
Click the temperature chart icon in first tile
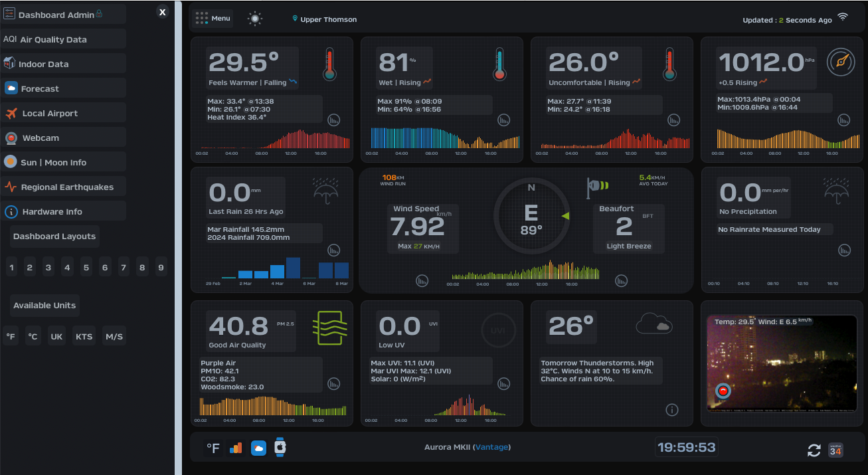334,120
